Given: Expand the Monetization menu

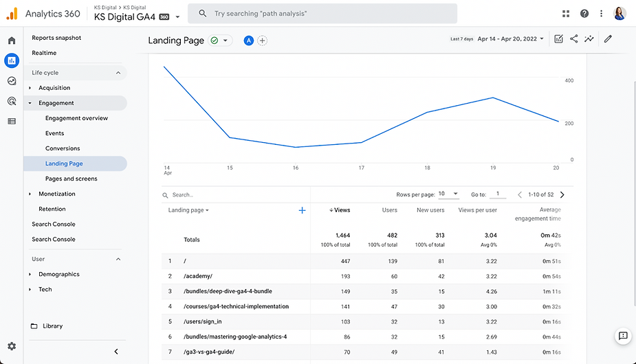Looking at the screenshot, I should 30,194.
